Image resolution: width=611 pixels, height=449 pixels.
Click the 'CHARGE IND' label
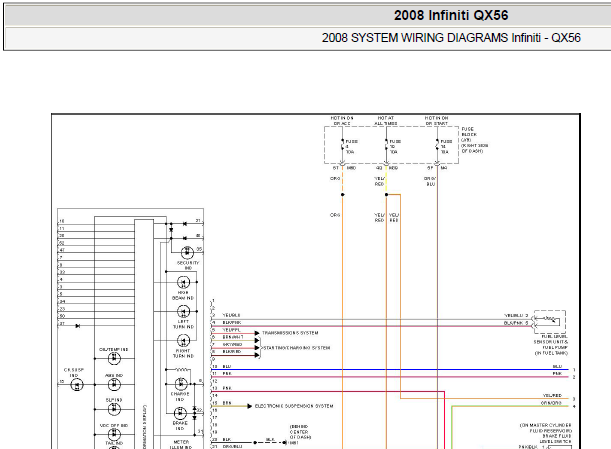click(x=180, y=397)
